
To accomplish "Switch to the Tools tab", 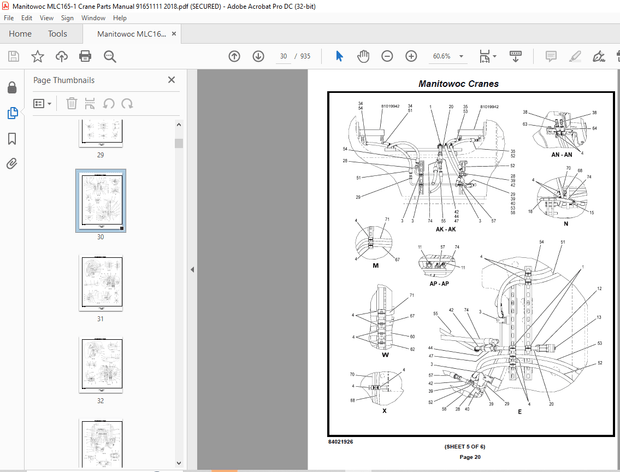I will pyautogui.click(x=58, y=34).
